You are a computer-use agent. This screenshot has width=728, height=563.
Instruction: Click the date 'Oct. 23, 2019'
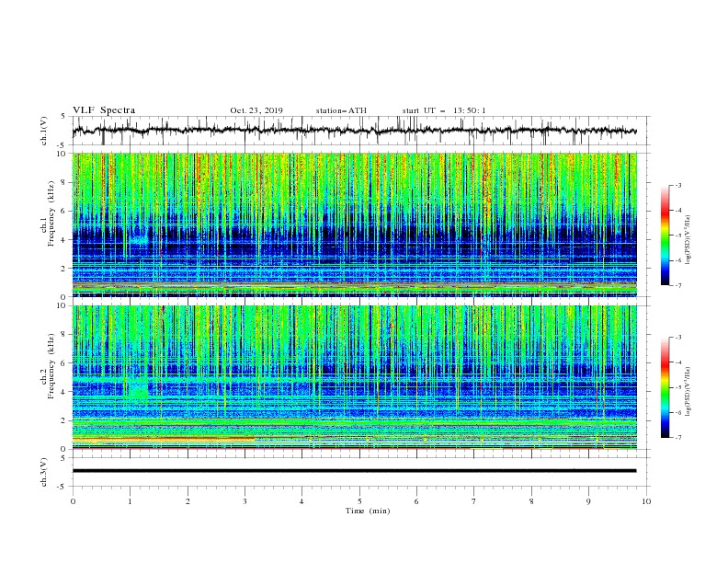[256, 110]
